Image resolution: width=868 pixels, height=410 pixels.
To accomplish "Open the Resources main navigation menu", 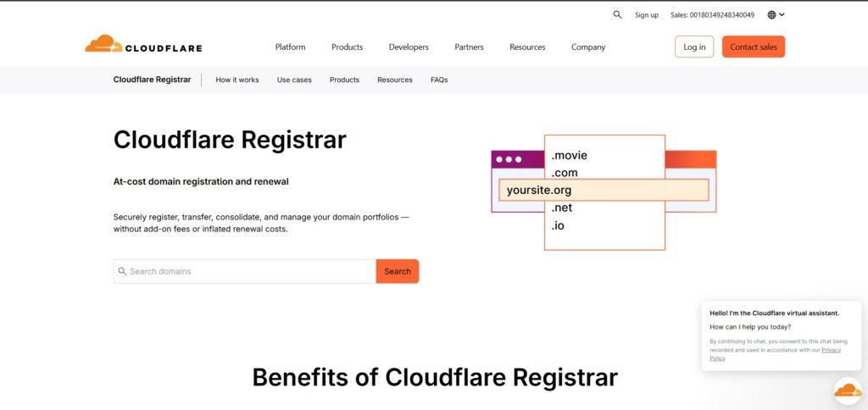I will coord(527,47).
